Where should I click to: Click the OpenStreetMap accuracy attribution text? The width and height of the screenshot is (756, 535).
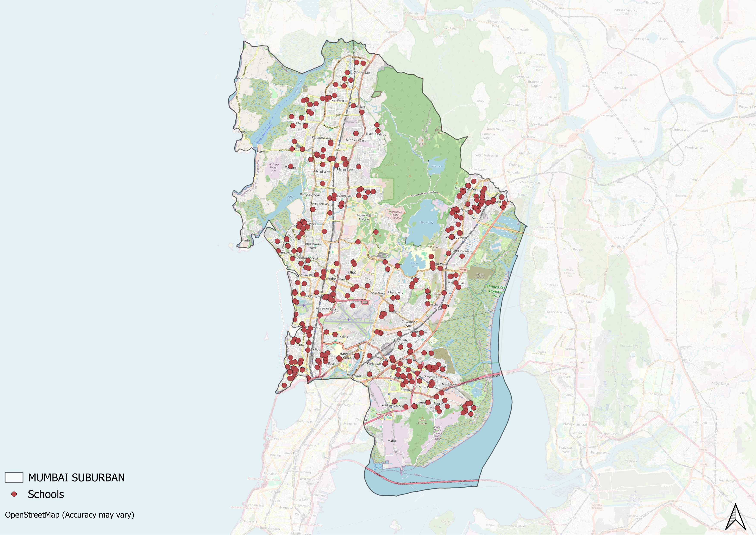69,515
